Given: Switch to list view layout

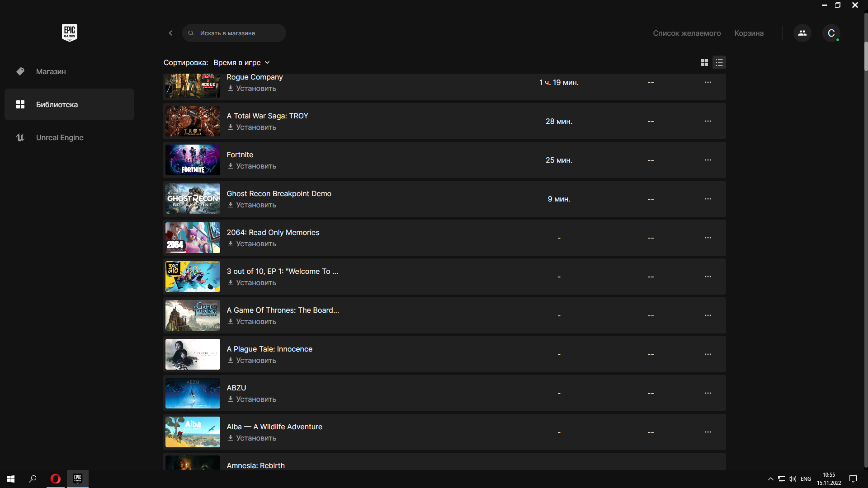Looking at the screenshot, I should (719, 62).
